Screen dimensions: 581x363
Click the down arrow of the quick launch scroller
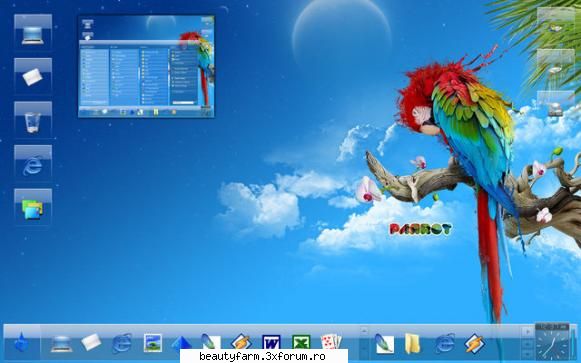[364, 349]
